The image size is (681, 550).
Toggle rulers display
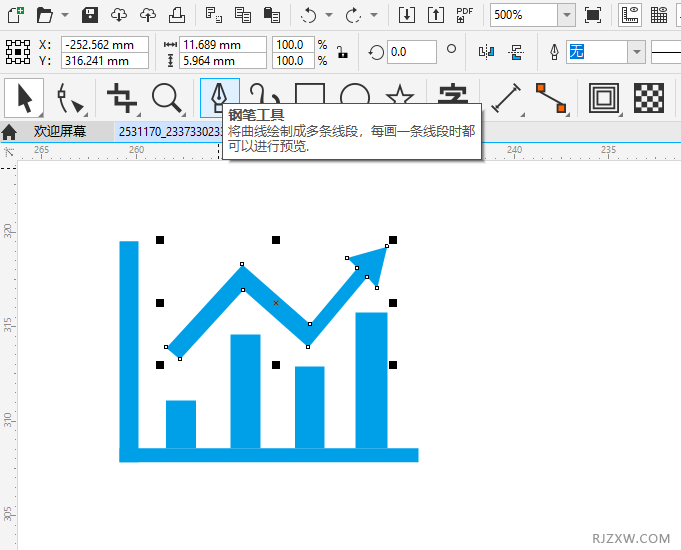pos(630,15)
